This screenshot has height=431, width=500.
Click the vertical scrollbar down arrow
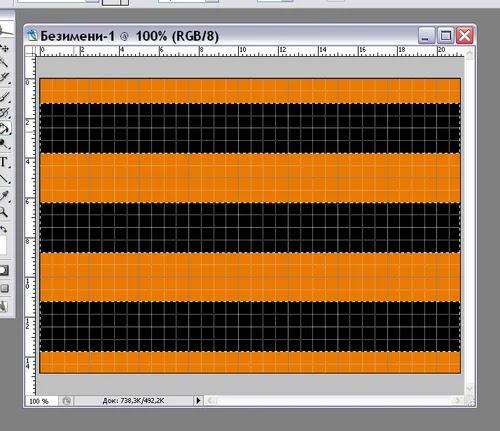click(x=469, y=389)
